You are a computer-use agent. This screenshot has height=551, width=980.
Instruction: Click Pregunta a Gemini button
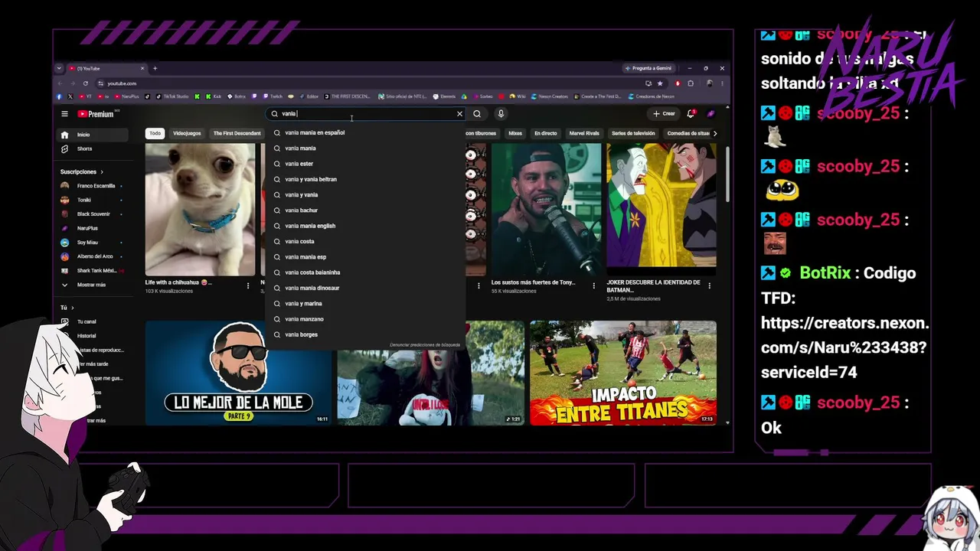click(648, 68)
